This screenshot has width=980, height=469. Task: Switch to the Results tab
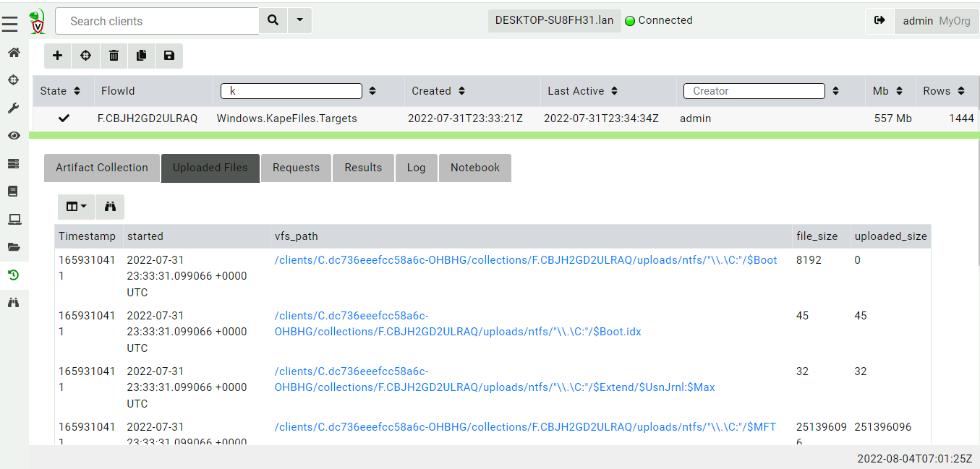[x=363, y=168]
